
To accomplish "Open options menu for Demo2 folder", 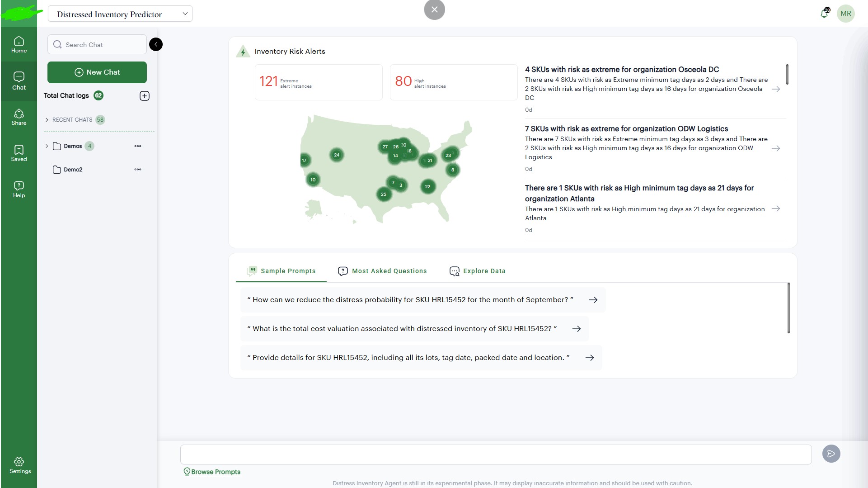I will click(x=138, y=170).
